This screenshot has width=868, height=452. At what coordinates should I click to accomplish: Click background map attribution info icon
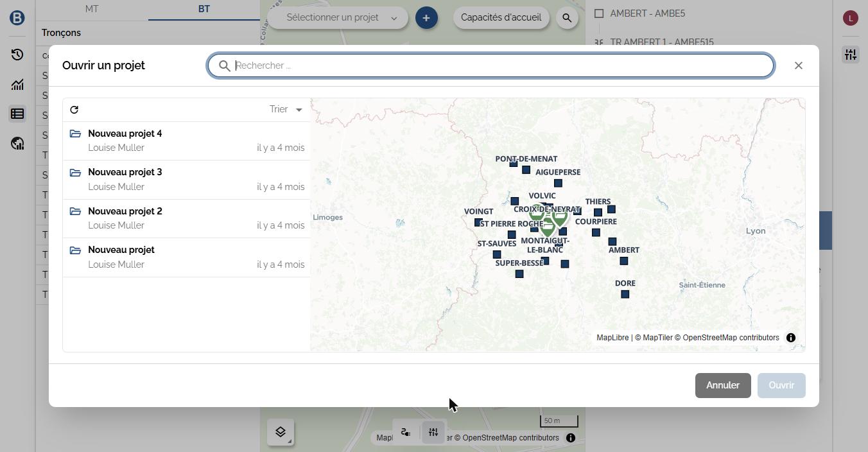coord(571,438)
